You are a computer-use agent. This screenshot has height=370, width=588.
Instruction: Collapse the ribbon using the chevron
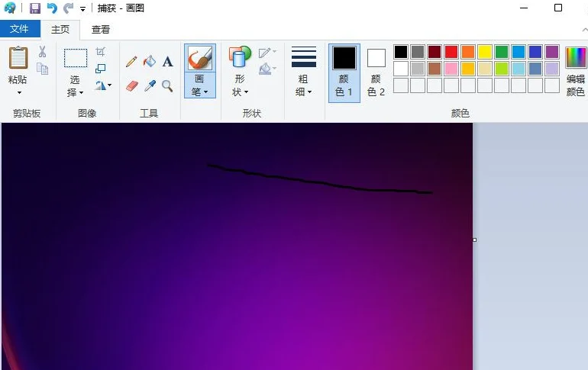pyautogui.click(x=585, y=30)
